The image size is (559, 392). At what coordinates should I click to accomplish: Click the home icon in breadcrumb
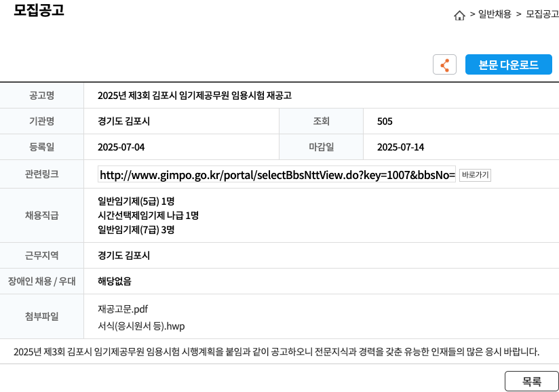point(459,16)
